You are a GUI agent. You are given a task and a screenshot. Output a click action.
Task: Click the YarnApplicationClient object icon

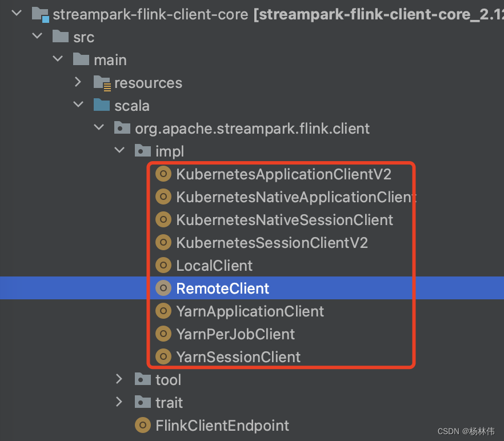tap(163, 311)
